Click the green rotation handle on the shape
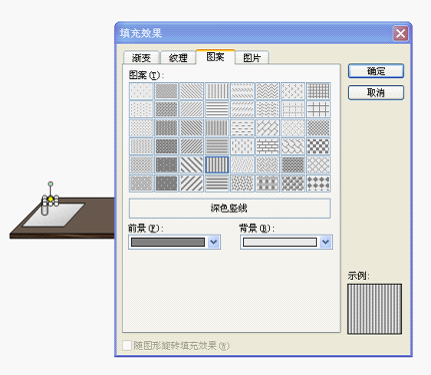This screenshot has height=375, width=431. 50,184
